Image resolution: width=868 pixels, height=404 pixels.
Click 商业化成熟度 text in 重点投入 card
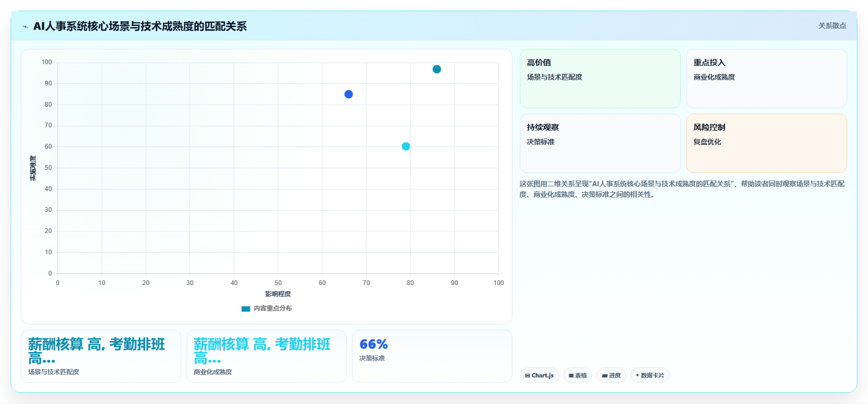[714, 77]
